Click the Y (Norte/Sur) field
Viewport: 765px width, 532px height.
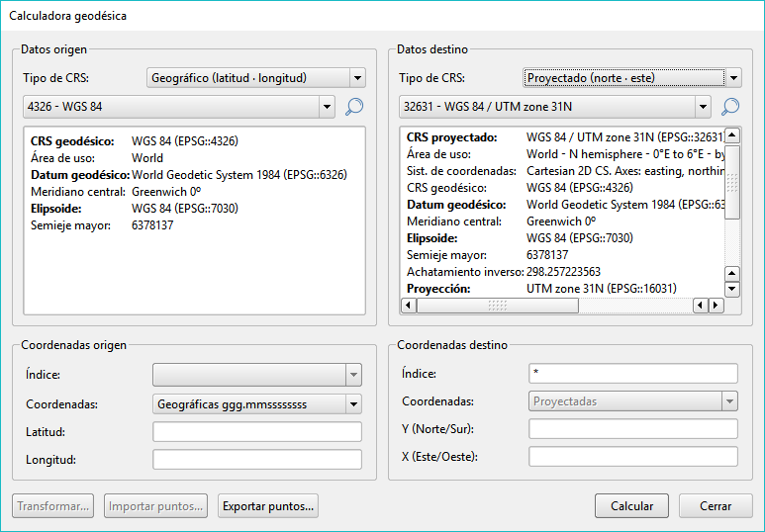tap(633, 428)
